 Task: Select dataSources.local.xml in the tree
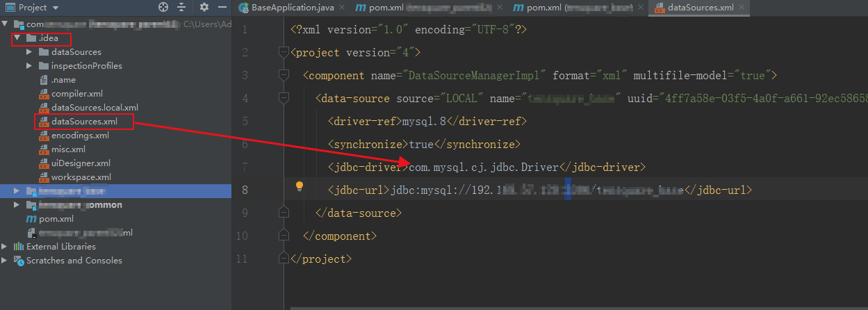coord(95,108)
